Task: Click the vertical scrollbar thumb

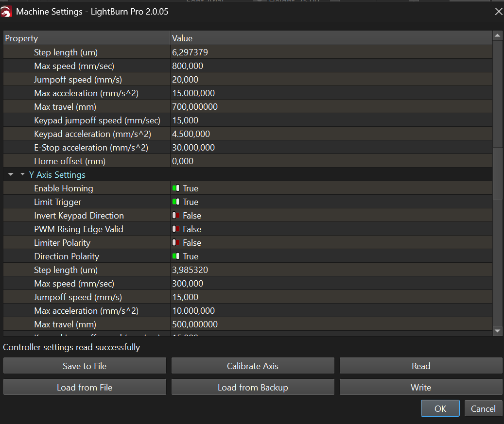Action: pyautogui.click(x=497, y=173)
